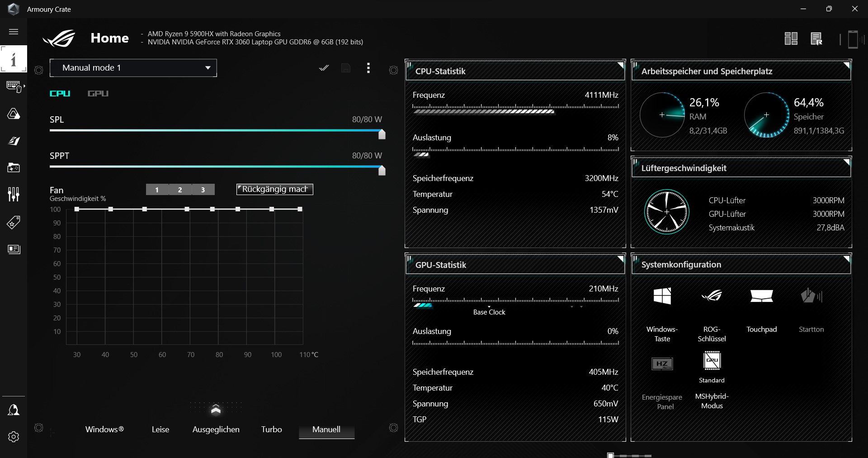Image resolution: width=868 pixels, height=458 pixels.
Task: Open the Settings gear icon
Action: click(14, 437)
